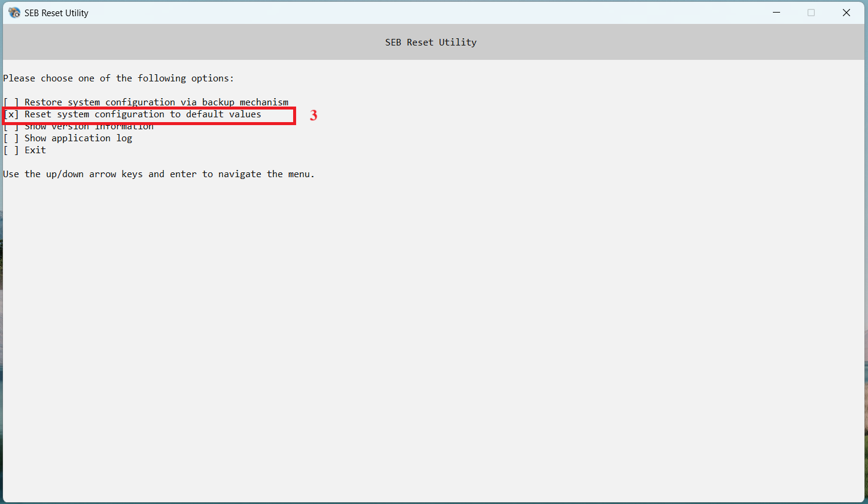The height and width of the screenshot is (504, 868).
Task: Choose 'Reset system configuration to default values' text
Action: [x=142, y=114]
